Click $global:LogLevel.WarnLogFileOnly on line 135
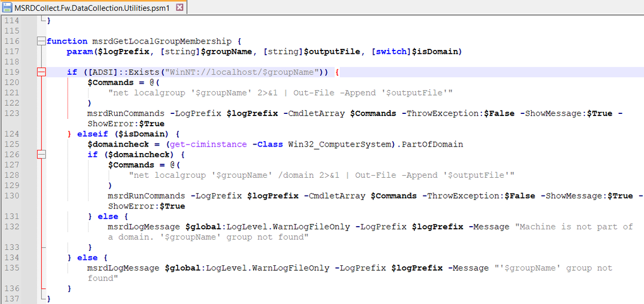 pyautogui.click(x=247, y=268)
